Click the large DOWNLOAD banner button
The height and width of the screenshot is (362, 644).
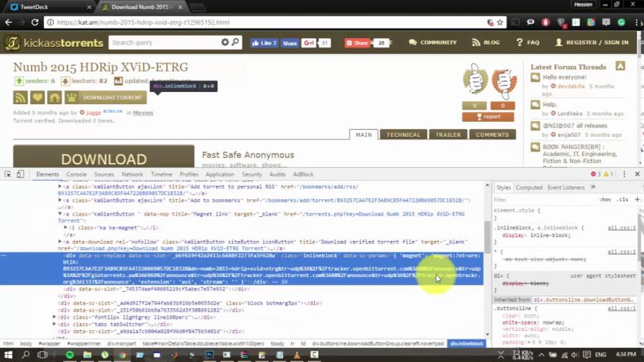pos(103,157)
